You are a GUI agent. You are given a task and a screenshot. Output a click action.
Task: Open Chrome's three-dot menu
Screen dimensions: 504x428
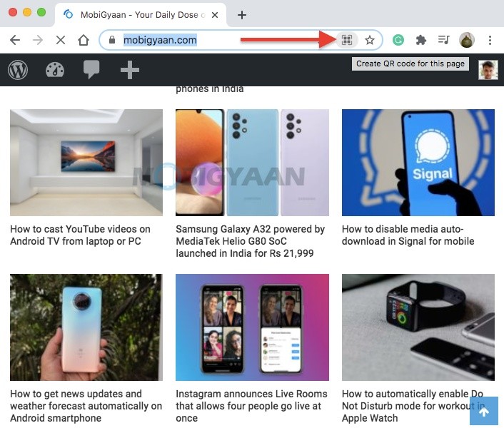[490, 40]
